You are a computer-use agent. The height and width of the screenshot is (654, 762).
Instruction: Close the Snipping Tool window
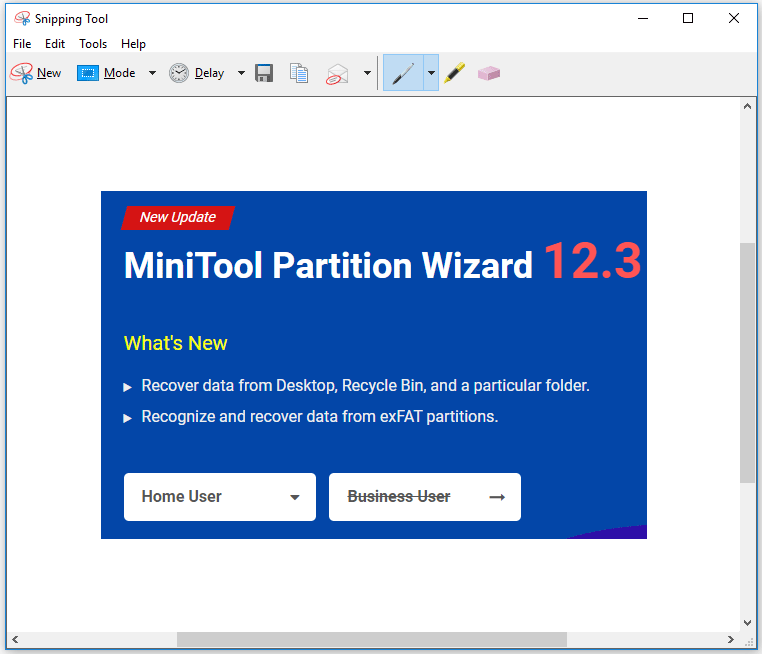click(x=734, y=18)
